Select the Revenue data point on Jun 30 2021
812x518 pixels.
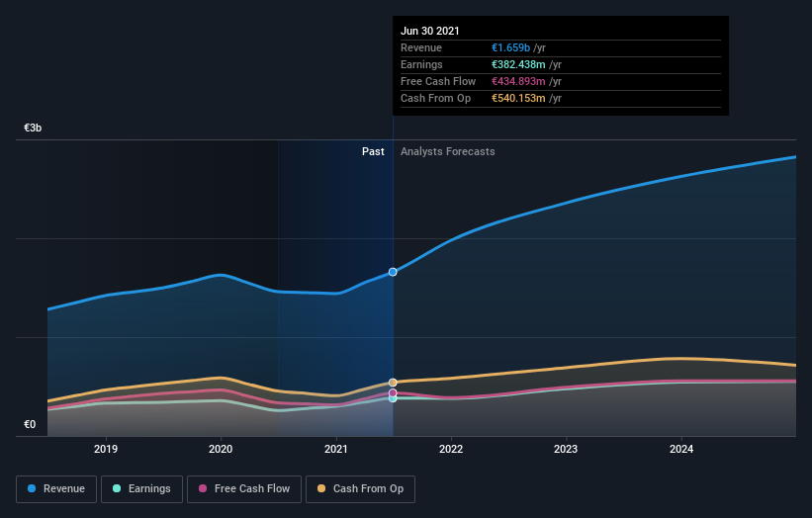tap(393, 272)
